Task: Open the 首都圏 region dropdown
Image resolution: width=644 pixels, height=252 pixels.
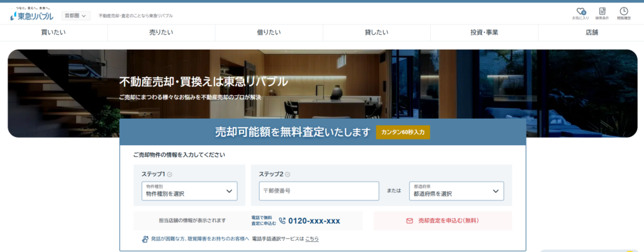Action: (76, 16)
